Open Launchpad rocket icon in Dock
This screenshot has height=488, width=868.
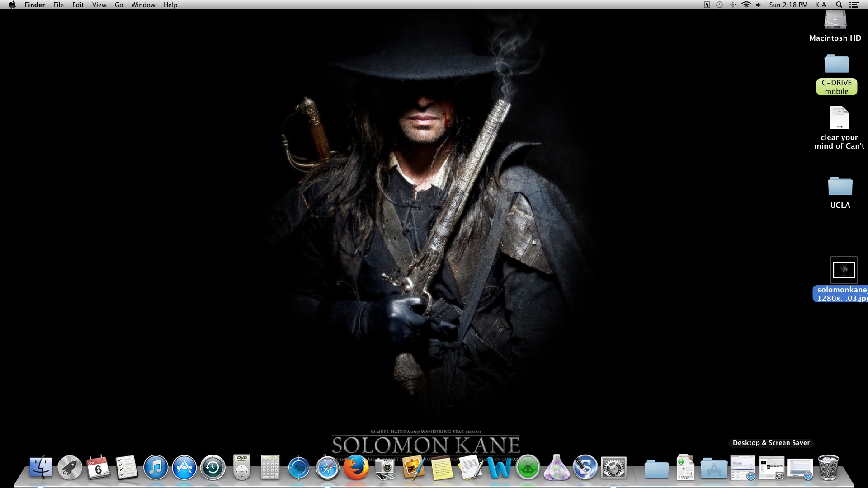pos(70,467)
